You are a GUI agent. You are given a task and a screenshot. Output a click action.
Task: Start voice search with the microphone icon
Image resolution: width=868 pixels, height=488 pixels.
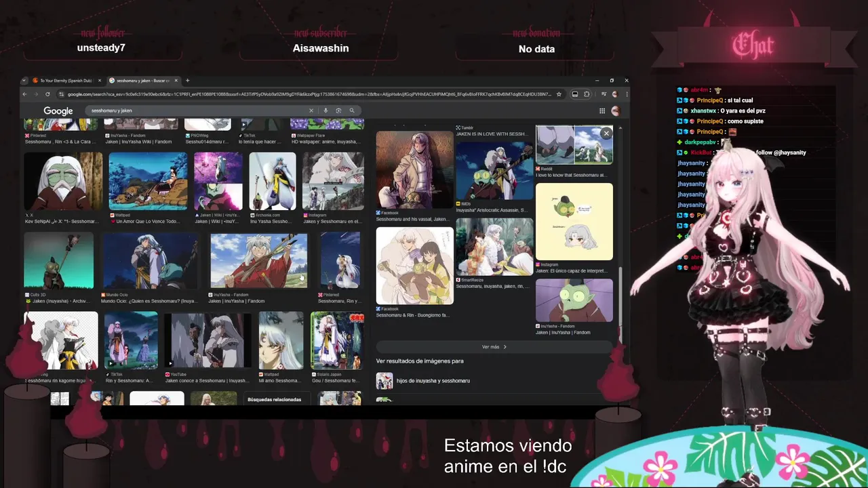[325, 110]
